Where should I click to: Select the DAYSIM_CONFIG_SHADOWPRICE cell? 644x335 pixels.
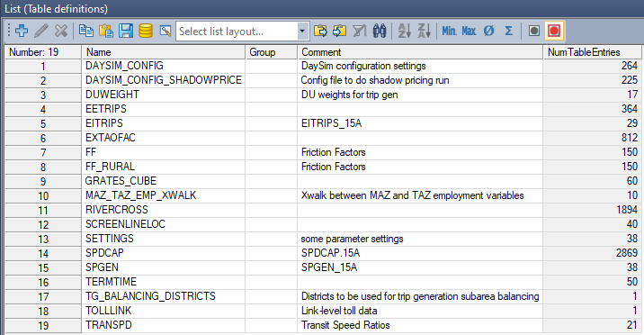[164, 80]
